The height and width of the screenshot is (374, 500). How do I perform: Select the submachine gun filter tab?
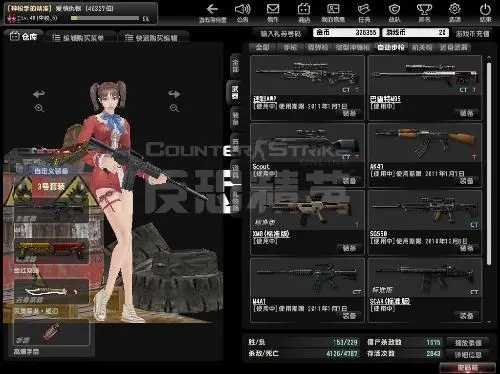353,47
